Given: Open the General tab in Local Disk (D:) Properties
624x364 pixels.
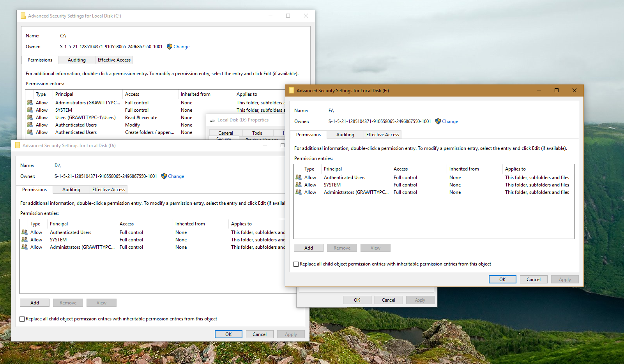Looking at the screenshot, I should pos(226,133).
